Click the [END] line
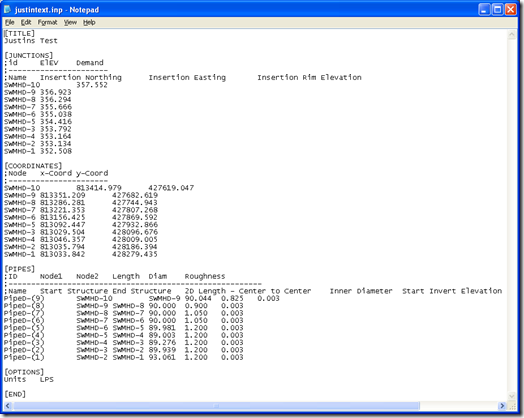The width and height of the screenshot is (524, 418). [15, 394]
